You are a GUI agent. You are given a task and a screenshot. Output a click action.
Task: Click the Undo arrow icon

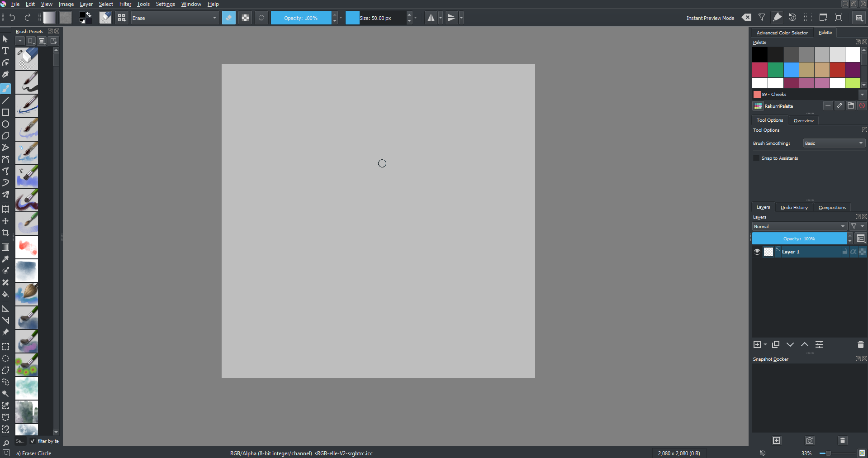(x=12, y=18)
